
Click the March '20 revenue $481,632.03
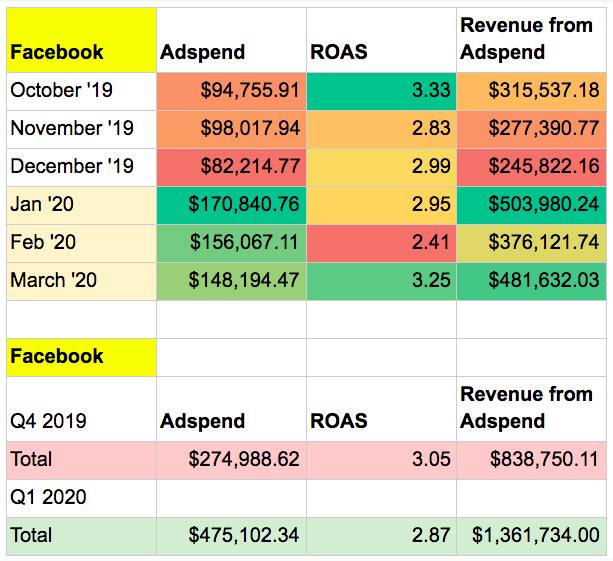pos(531,281)
